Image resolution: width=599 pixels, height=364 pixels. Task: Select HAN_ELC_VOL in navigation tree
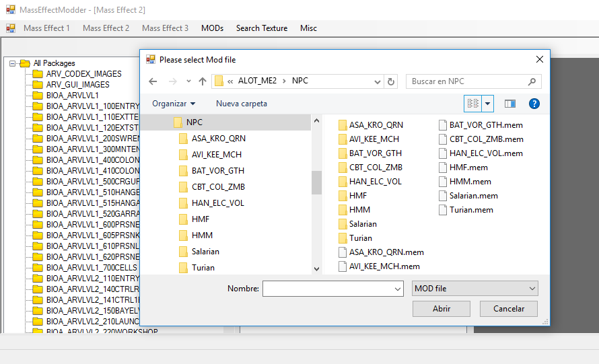click(x=211, y=203)
